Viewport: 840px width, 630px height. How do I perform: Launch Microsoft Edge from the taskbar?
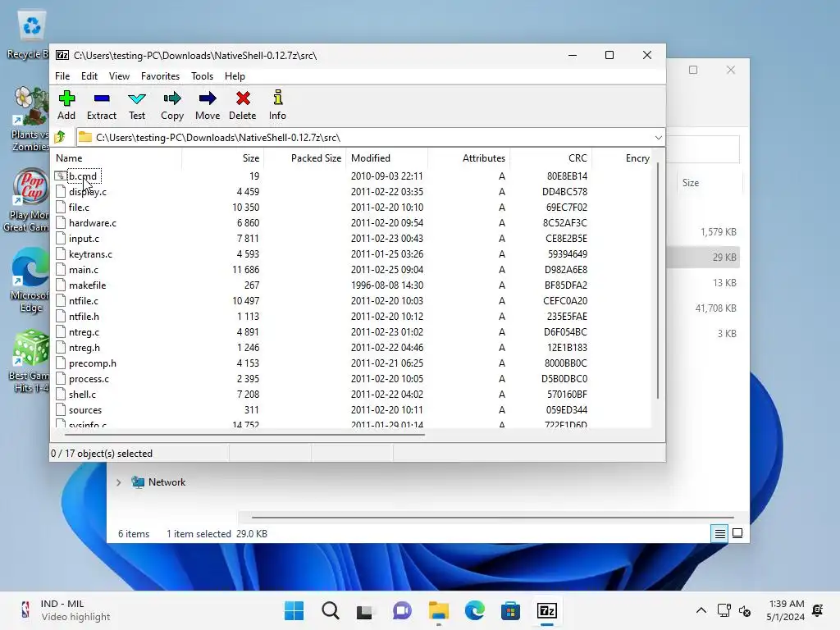475,610
